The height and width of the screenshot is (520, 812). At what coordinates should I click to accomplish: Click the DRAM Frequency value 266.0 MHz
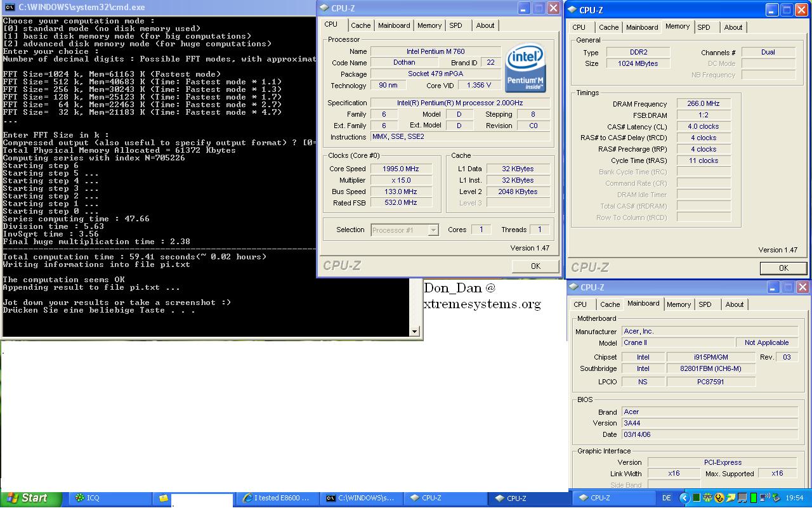(x=704, y=103)
